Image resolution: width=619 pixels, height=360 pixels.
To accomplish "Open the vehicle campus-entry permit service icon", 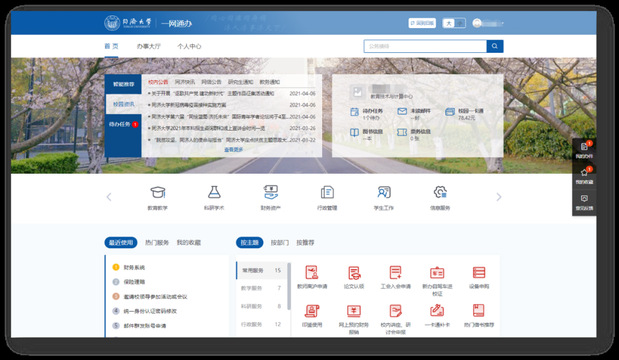I will pos(437,272).
